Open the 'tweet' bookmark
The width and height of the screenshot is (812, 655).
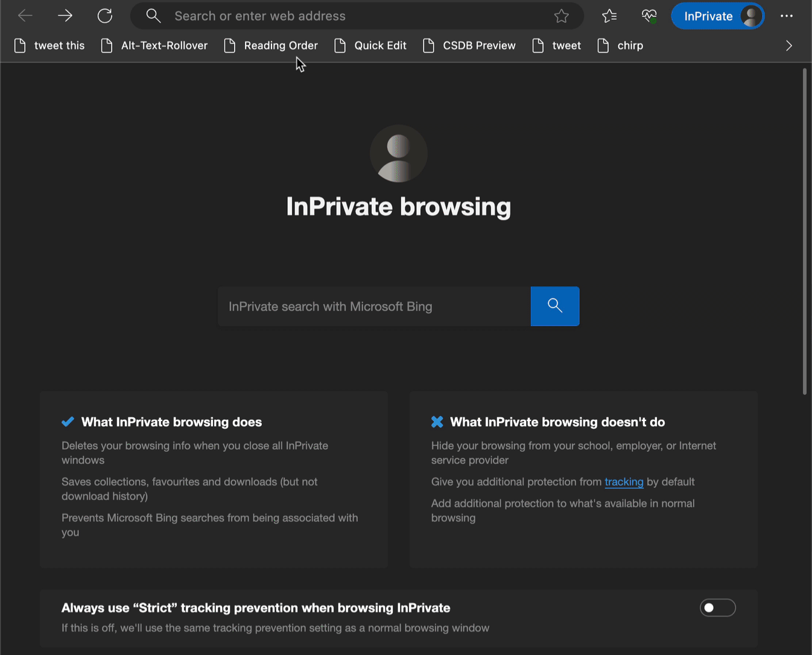click(557, 46)
